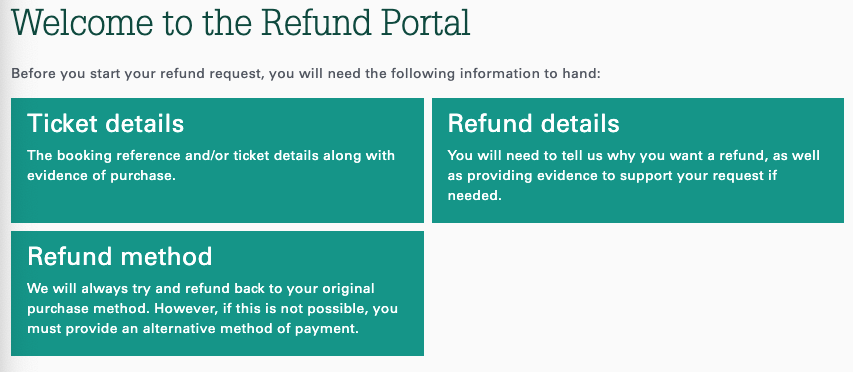The height and width of the screenshot is (372, 853).
Task: Click the word 'Refund' in Refund details title
Action: tap(490, 123)
